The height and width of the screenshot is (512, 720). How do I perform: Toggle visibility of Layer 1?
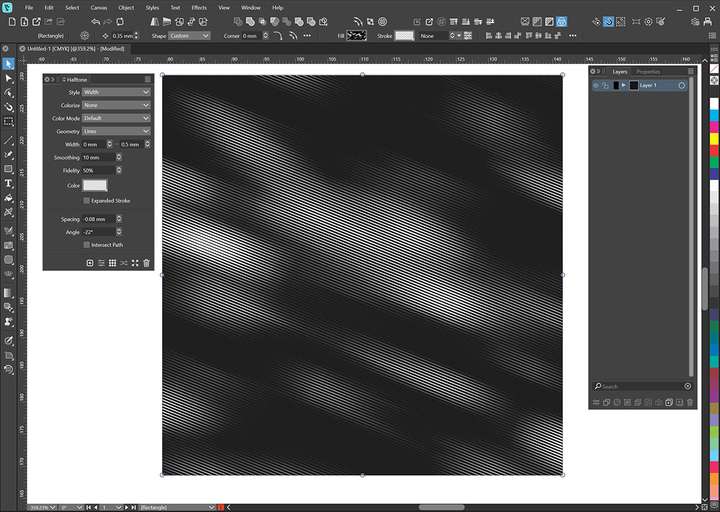coord(596,86)
